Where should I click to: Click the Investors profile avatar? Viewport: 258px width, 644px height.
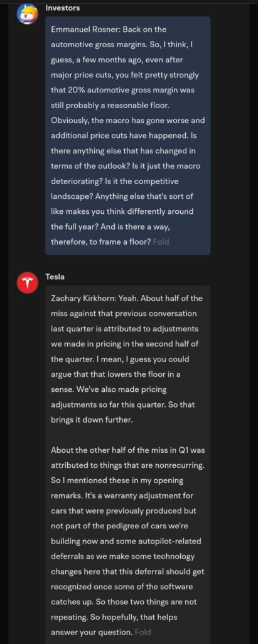click(27, 14)
